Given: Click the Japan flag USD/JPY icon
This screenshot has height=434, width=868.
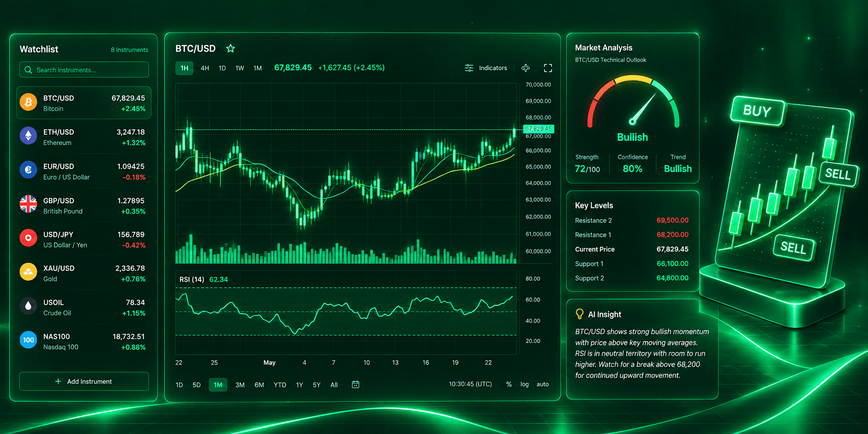Looking at the screenshot, I should (28, 238).
